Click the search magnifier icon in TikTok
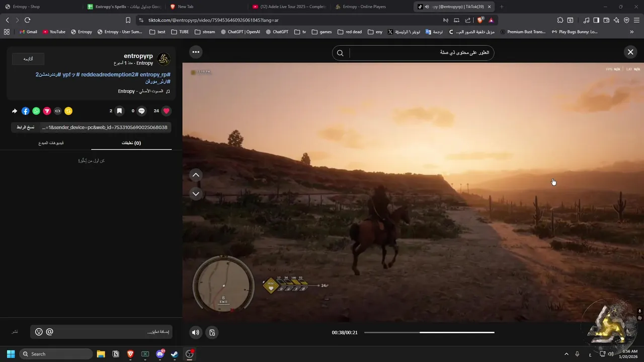The image size is (644, 362). [x=340, y=53]
